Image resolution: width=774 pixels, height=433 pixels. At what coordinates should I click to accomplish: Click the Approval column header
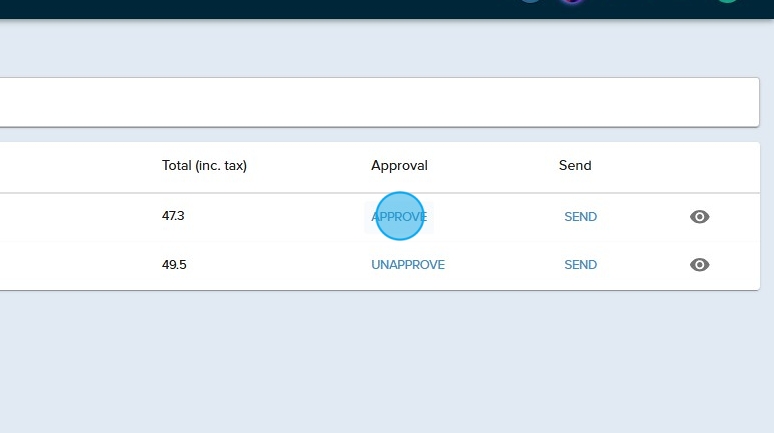click(399, 166)
